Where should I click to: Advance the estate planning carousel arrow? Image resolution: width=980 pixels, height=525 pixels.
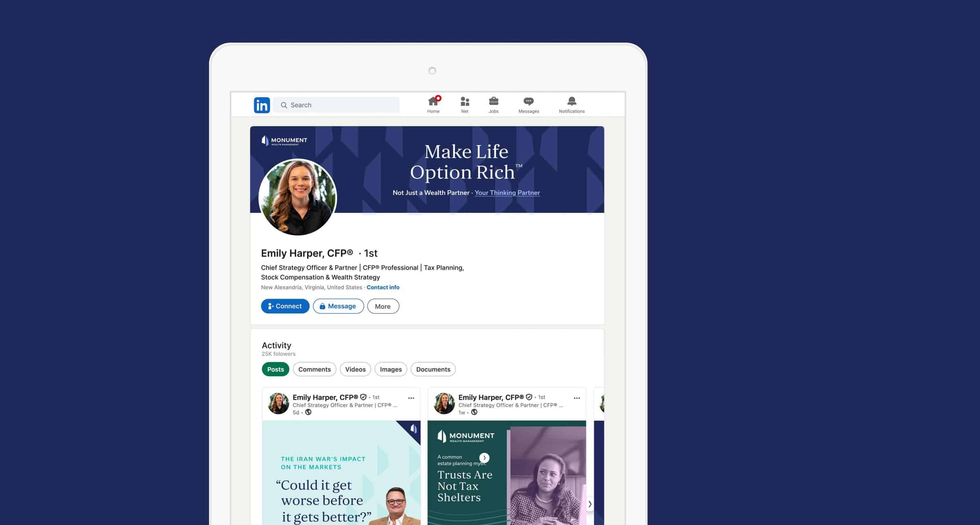click(484, 458)
